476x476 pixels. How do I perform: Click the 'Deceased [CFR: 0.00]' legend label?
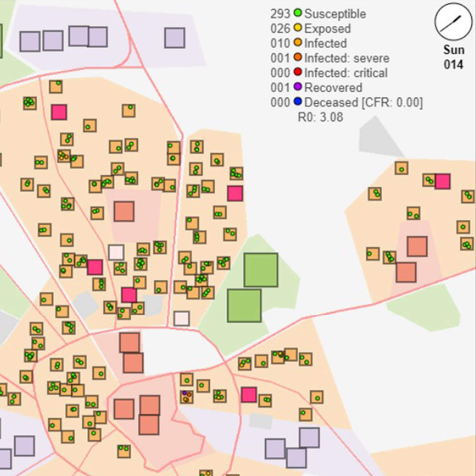pos(363,102)
